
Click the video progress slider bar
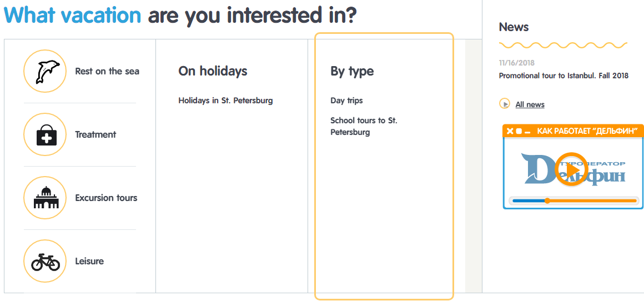(588, 200)
